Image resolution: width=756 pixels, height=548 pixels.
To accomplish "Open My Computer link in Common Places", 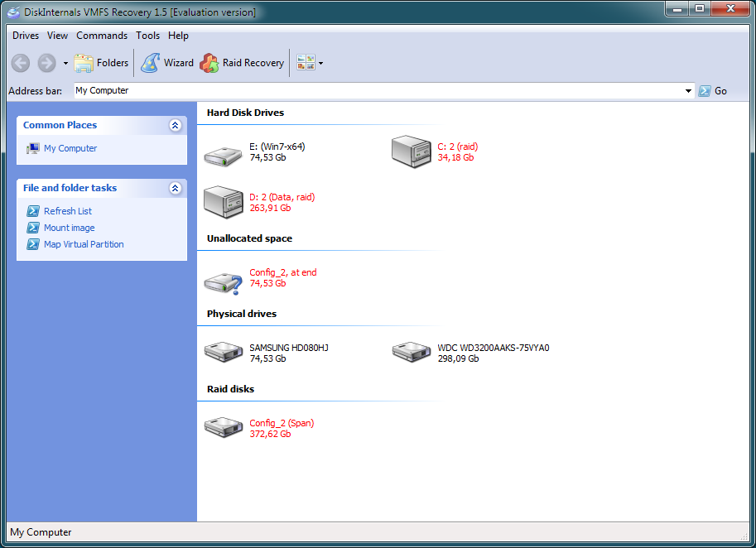I will (70, 148).
